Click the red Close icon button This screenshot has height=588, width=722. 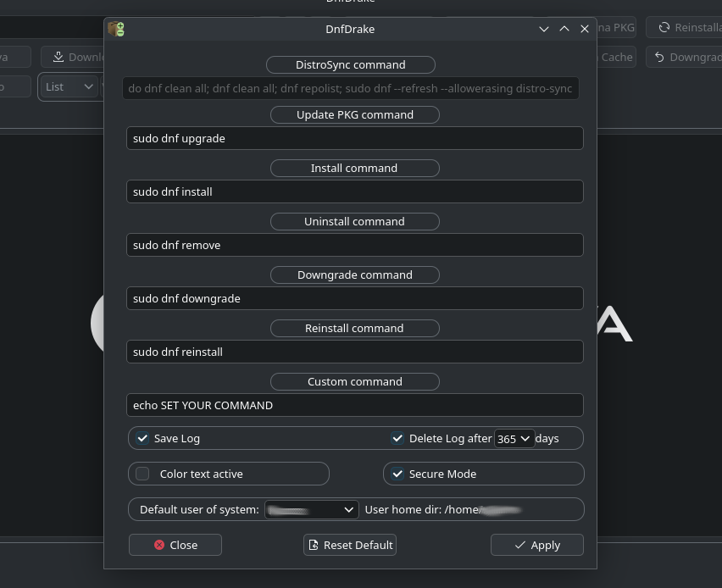tap(159, 545)
